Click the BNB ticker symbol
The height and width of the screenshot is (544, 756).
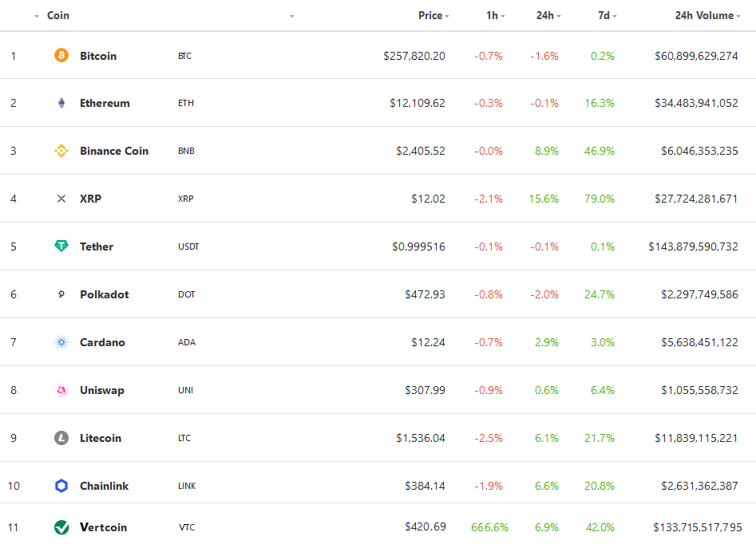[x=186, y=151]
